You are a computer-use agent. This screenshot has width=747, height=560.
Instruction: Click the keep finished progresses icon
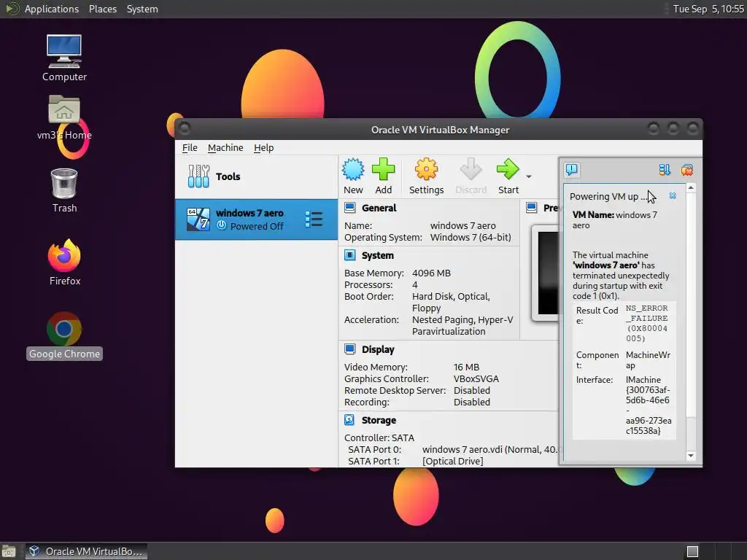click(665, 169)
